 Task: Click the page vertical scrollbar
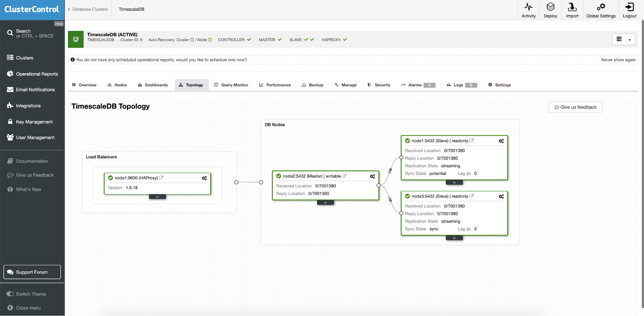coord(642,164)
